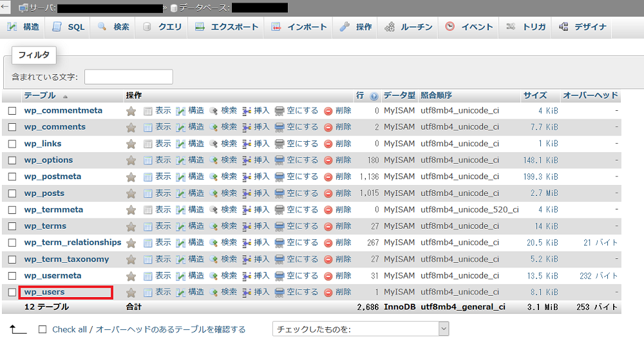This screenshot has width=644, height=339.
Task: Open the 操作 tab
Action: [355, 26]
